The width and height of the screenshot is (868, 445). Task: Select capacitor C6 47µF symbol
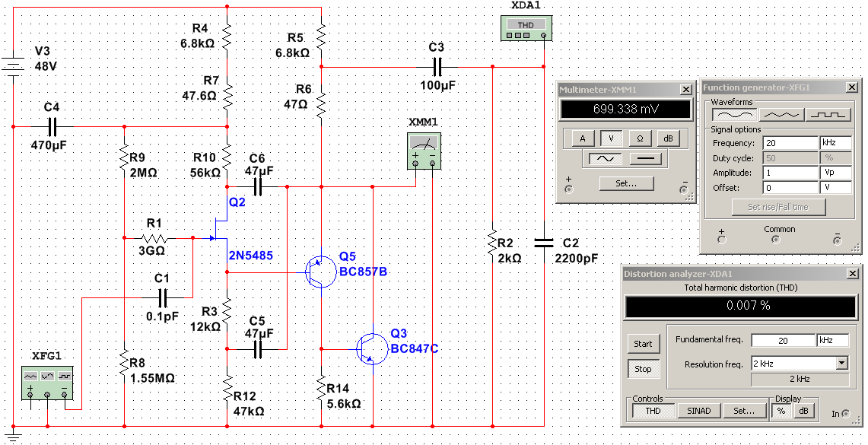point(257,187)
